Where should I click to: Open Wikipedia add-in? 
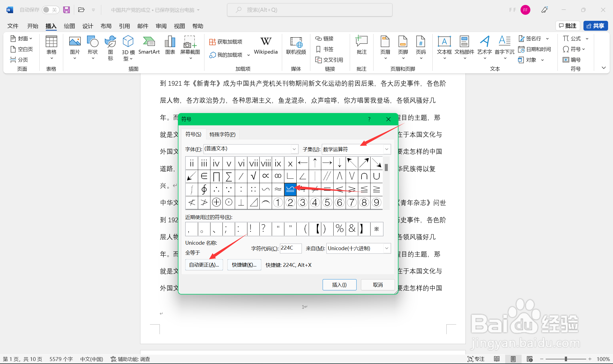[266, 46]
